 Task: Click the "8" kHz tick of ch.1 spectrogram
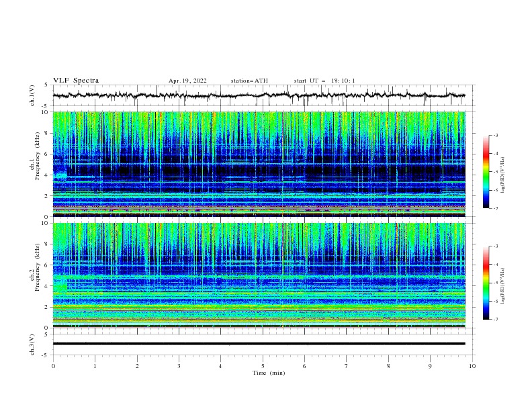[48, 133]
